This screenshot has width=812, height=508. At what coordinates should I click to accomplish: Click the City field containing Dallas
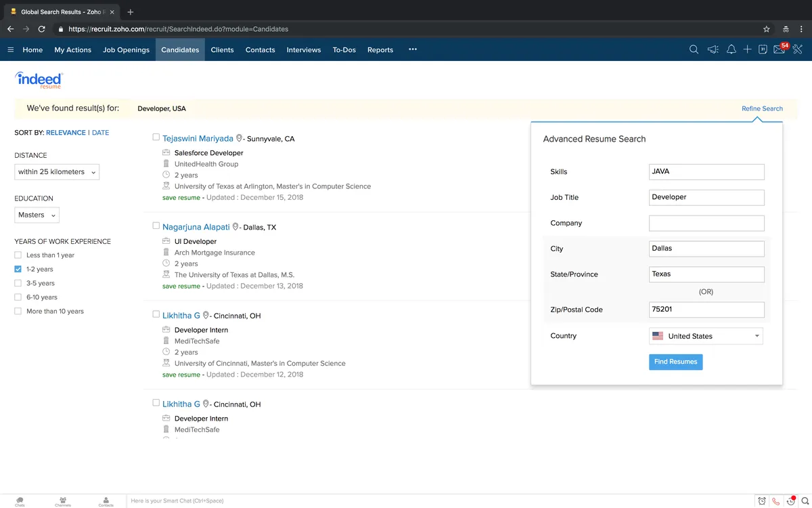[706, 249]
